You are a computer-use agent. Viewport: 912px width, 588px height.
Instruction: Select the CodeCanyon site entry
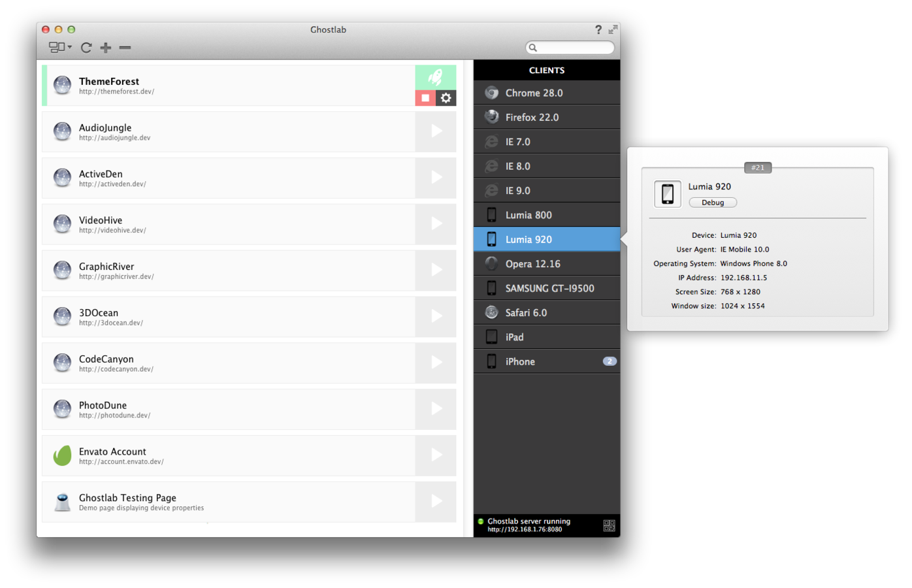(229, 363)
